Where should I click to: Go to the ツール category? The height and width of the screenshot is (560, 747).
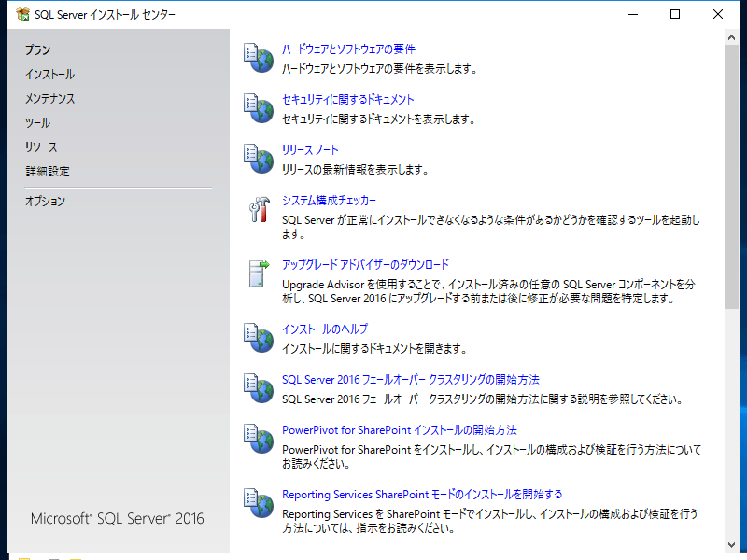(x=37, y=123)
